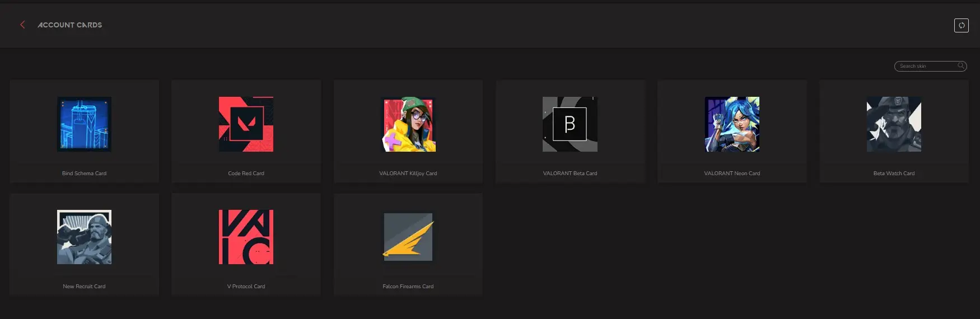Click the "Beta Watch Card" text label
Viewport: 980px width, 319px height.
(894, 173)
